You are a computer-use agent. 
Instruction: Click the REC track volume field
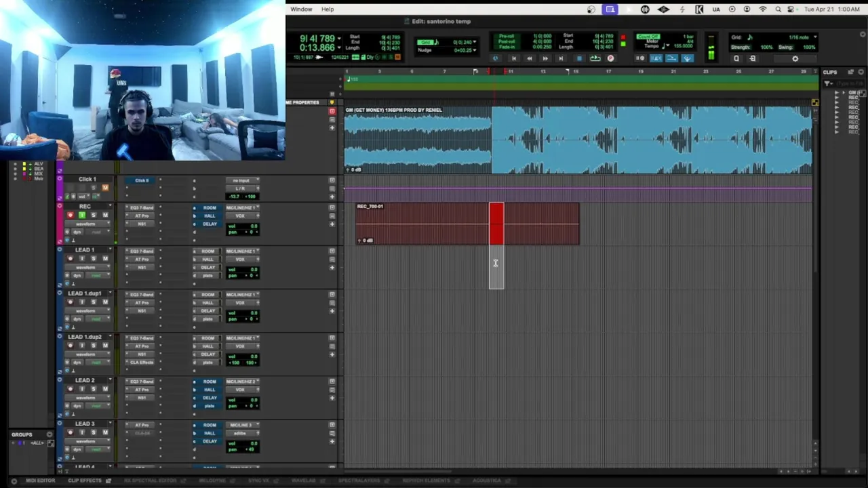point(243,226)
